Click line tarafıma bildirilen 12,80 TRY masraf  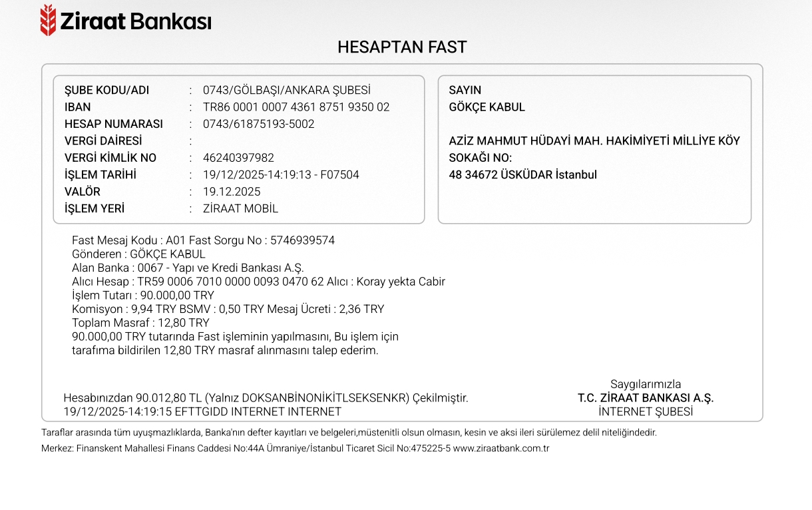(x=225, y=350)
